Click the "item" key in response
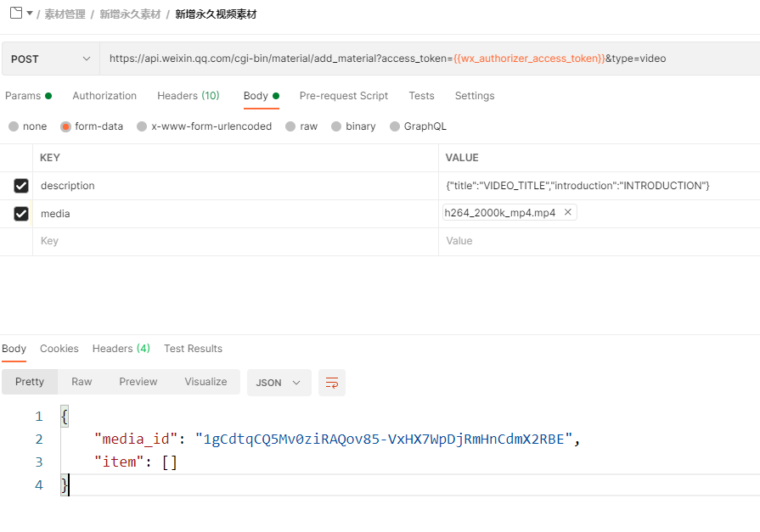The image size is (760, 532). pyautogui.click(x=119, y=462)
